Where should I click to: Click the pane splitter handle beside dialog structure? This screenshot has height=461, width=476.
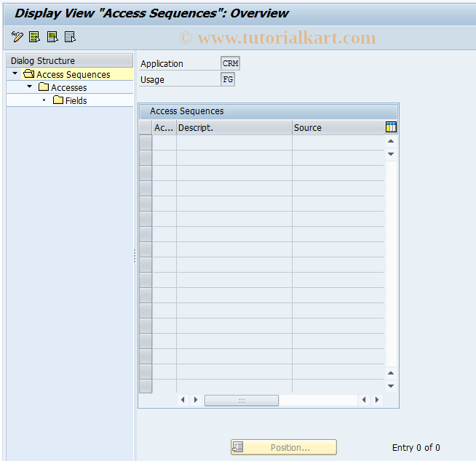[135, 256]
